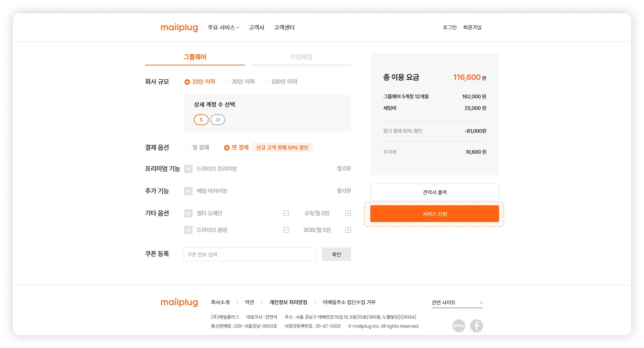Click the 견적서 출력 button

[x=434, y=192]
